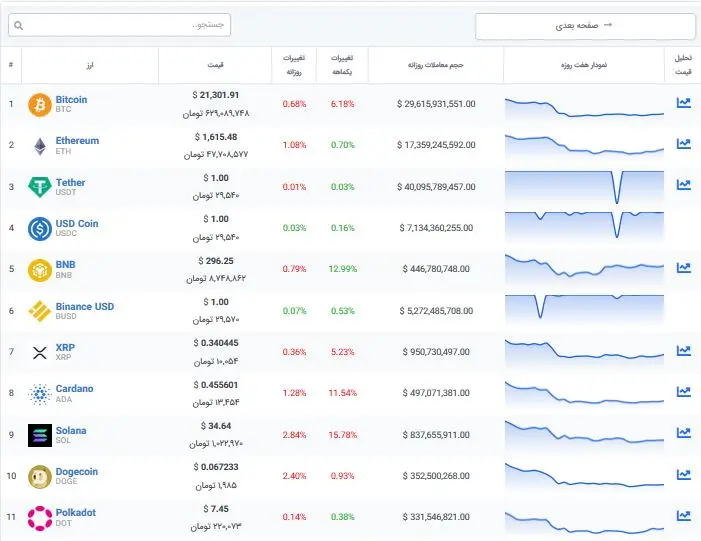Sort by the ارز currency column header

(90, 65)
